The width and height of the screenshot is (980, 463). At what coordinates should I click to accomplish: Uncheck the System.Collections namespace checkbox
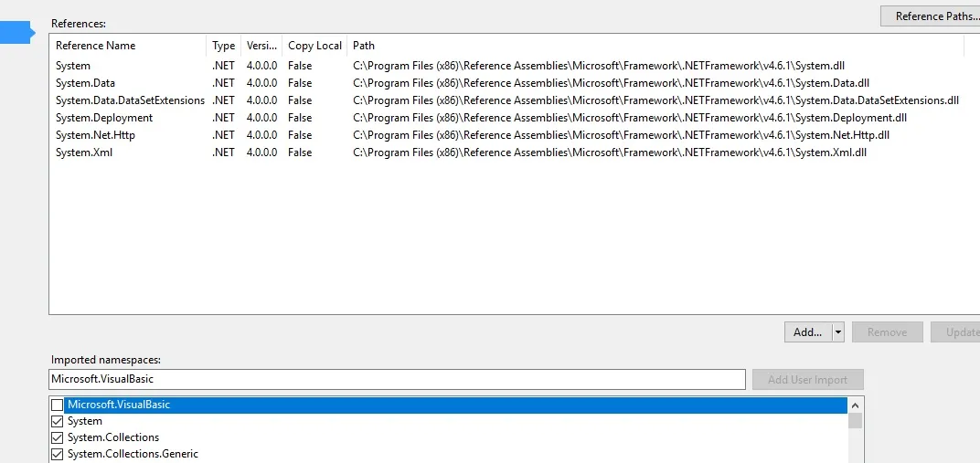(57, 437)
